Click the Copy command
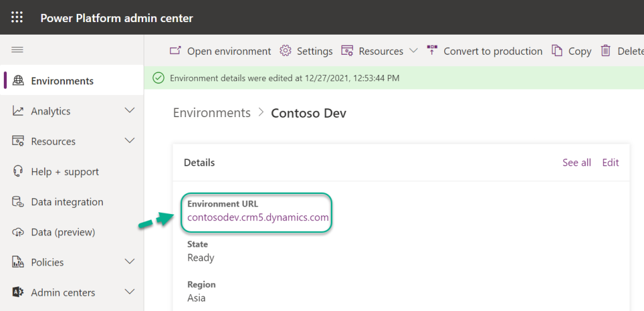The image size is (644, 311). click(x=572, y=51)
